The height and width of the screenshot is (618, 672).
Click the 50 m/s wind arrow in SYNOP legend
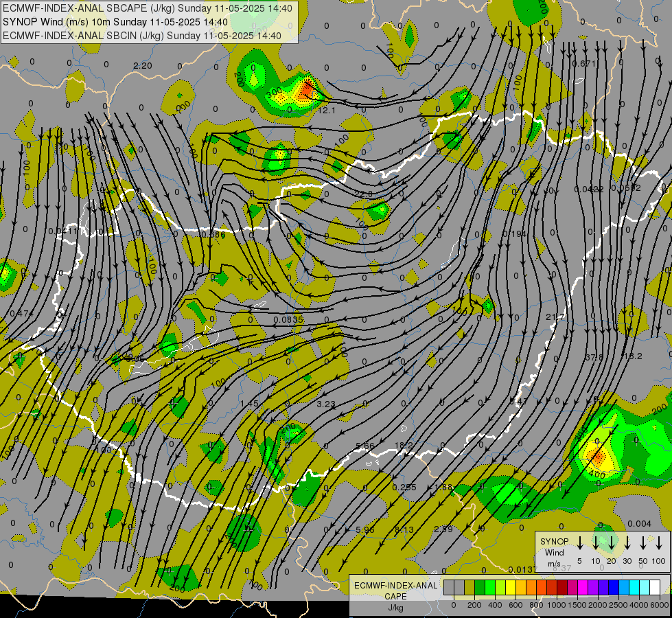[643, 543]
